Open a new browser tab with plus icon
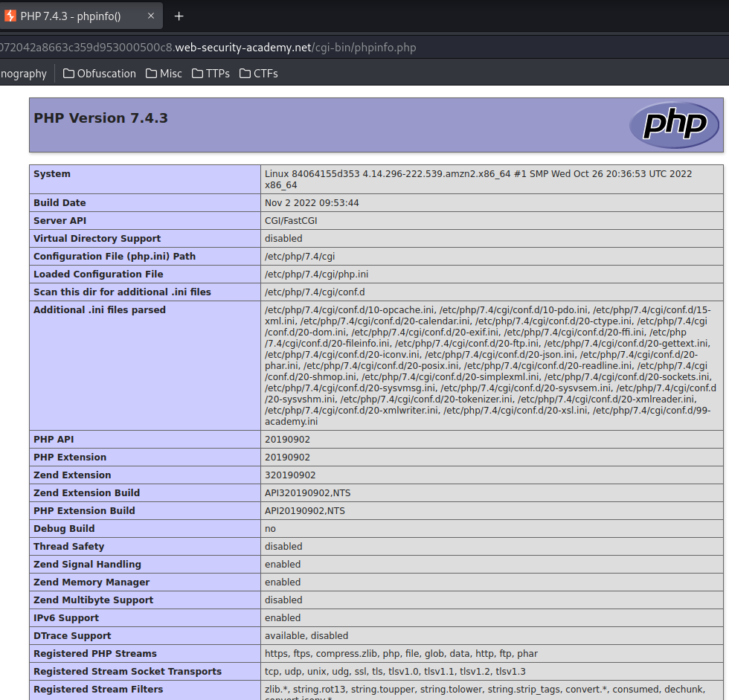This screenshot has width=729, height=700. pos(179,16)
